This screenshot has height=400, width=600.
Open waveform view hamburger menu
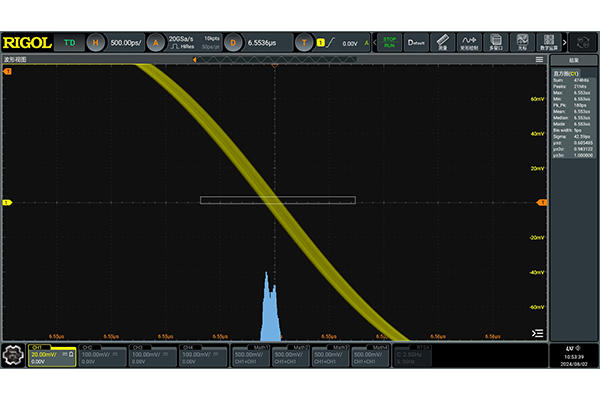(x=539, y=60)
